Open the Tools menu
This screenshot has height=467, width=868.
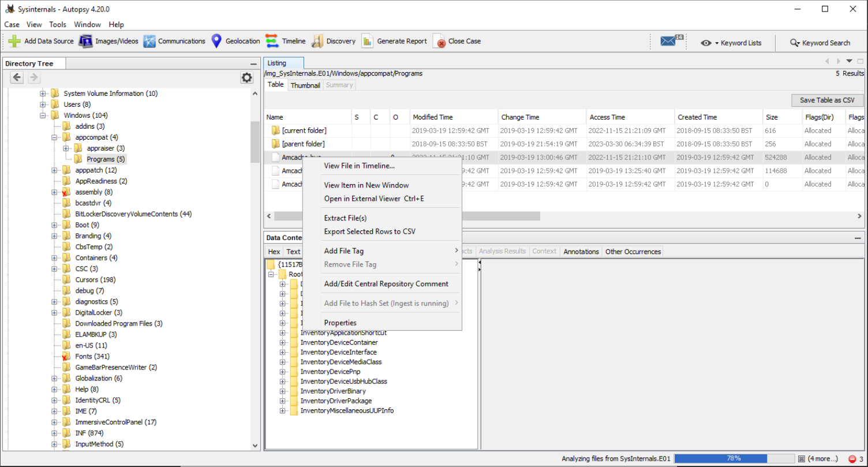(58, 24)
